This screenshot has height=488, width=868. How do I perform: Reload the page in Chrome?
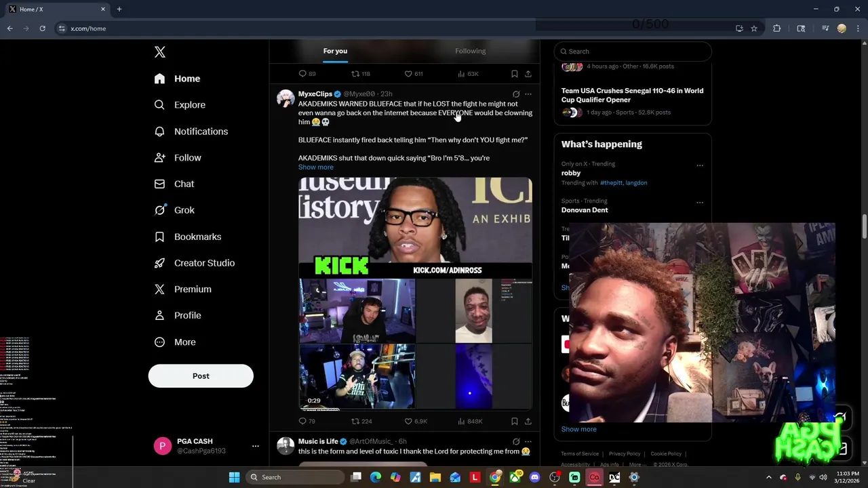pos(42,28)
